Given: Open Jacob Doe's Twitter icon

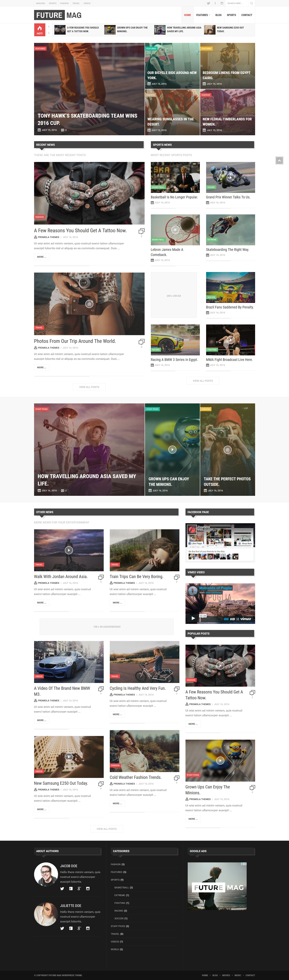Looking at the screenshot, I should pyautogui.click(x=62, y=888).
